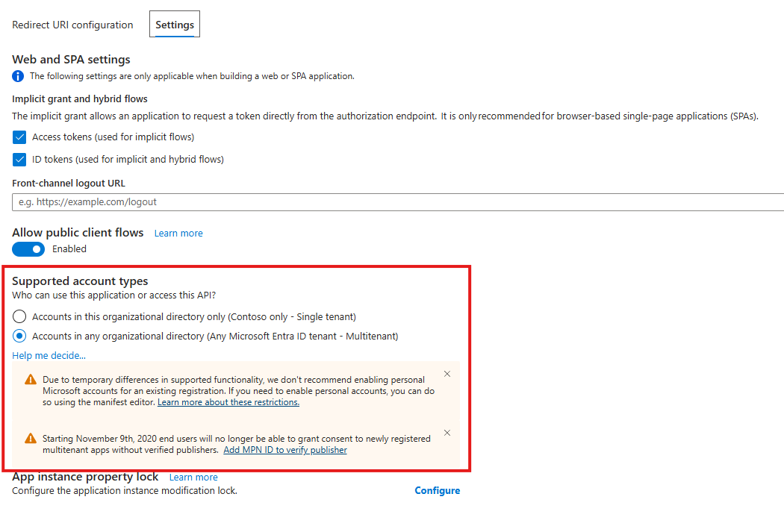The image size is (784, 532).
Task: Disable the Allow public client flows toggle
Action: (x=28, y=248)
